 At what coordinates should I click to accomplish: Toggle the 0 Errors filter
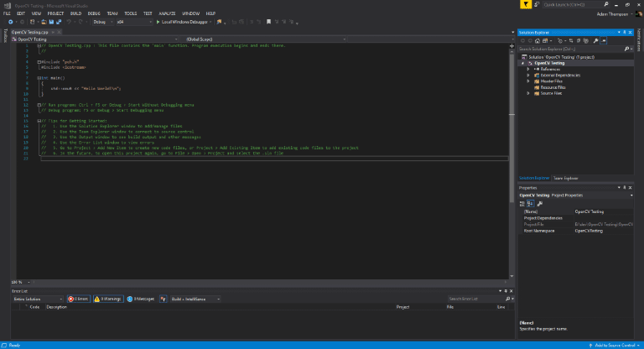[79, 299]
